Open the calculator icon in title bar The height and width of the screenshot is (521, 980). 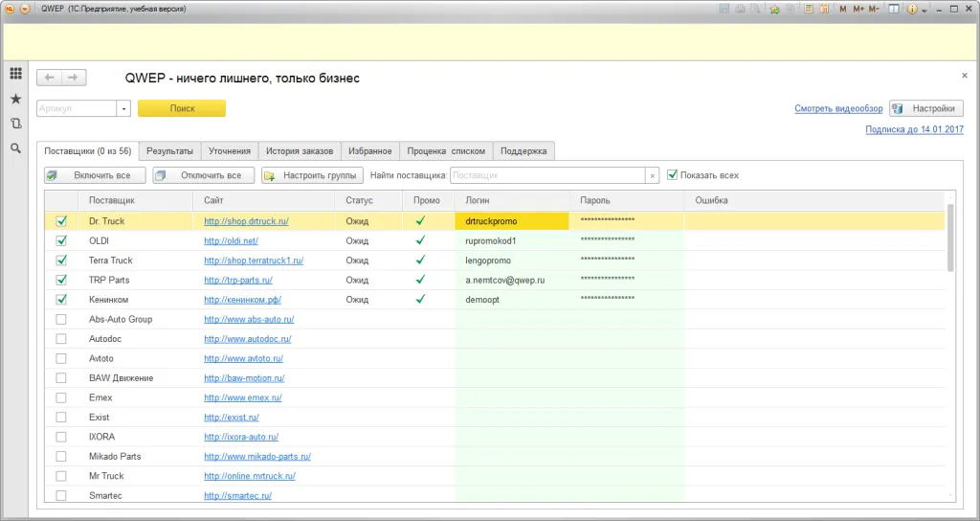click(x=809, y=10)
